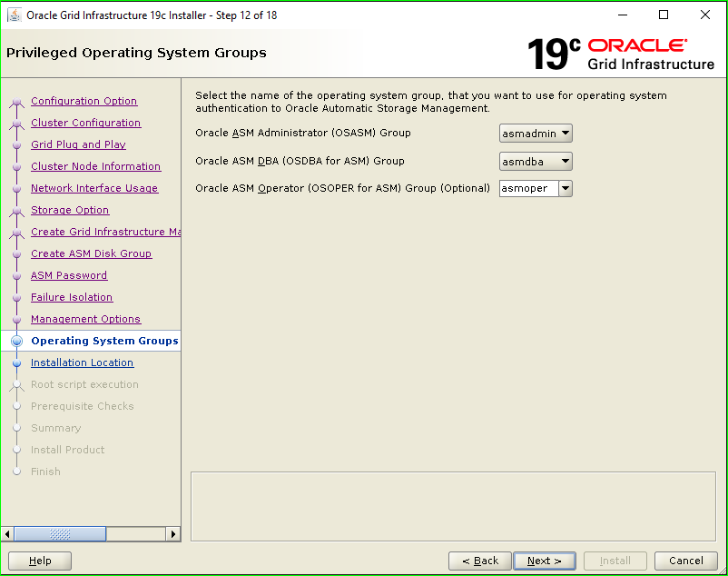Go back to the Management Options step
Image resolution: width=728 pixels, height=576 pixels.
point(85,319)
